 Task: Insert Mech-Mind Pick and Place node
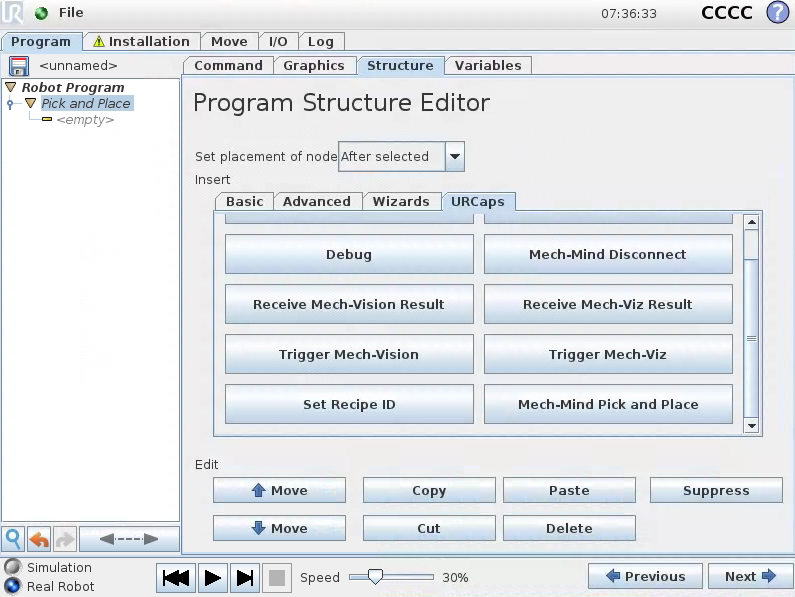pyautogui.click(x=608, y=404)
